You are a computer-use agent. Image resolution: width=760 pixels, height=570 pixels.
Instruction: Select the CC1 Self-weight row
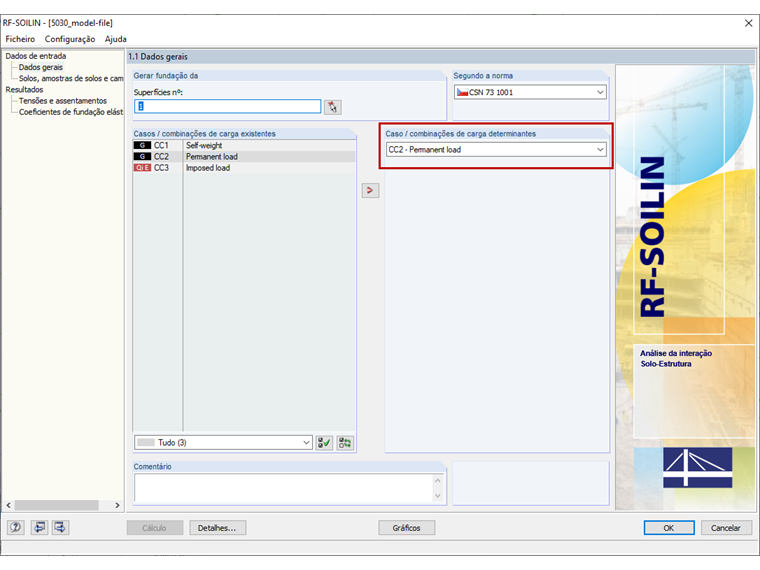[244, 145]
